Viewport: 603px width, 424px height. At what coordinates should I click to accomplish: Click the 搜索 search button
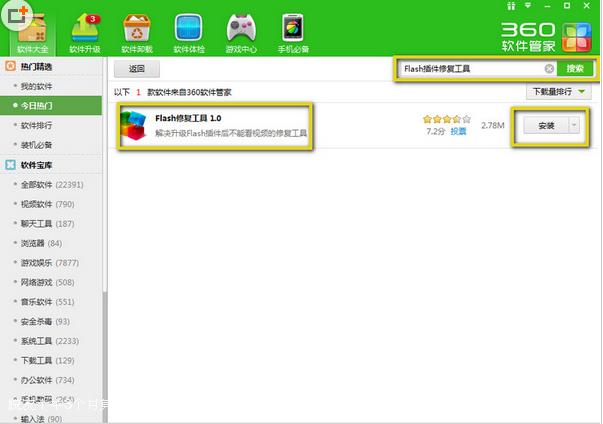pos(575,69)
